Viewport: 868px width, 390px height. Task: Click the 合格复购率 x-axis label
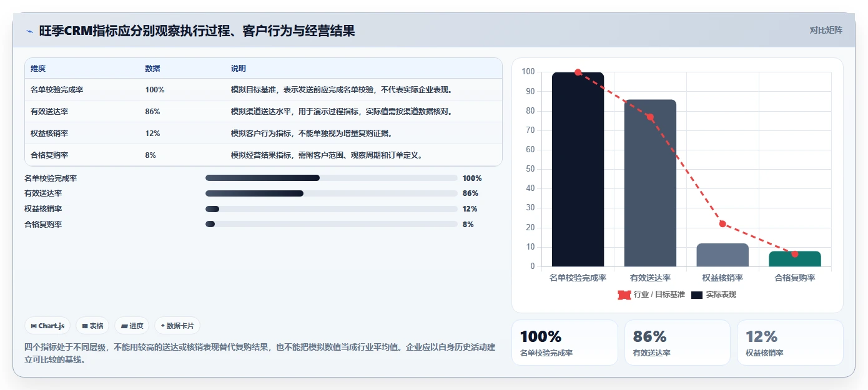click(795, 278)
